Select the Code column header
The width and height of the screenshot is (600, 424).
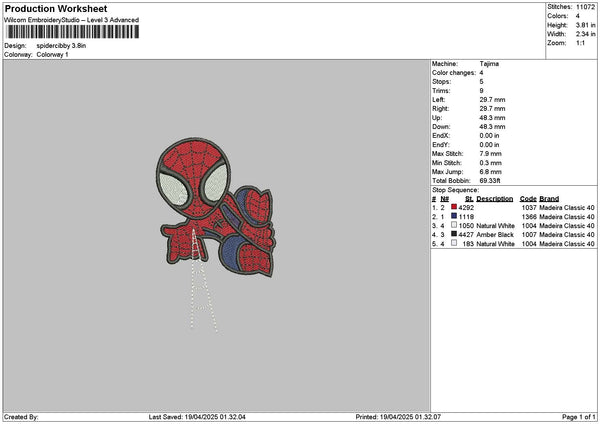point(528,199)
